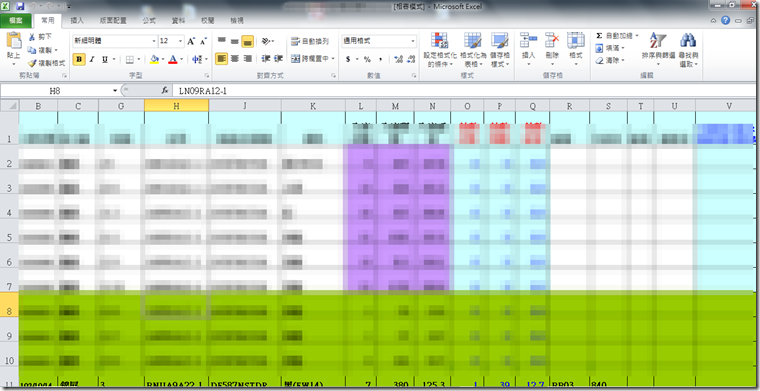The height and width of the screenshot is (391, 760).
Task: Apply the currency $ accounting format
Action: pos(348,59)
